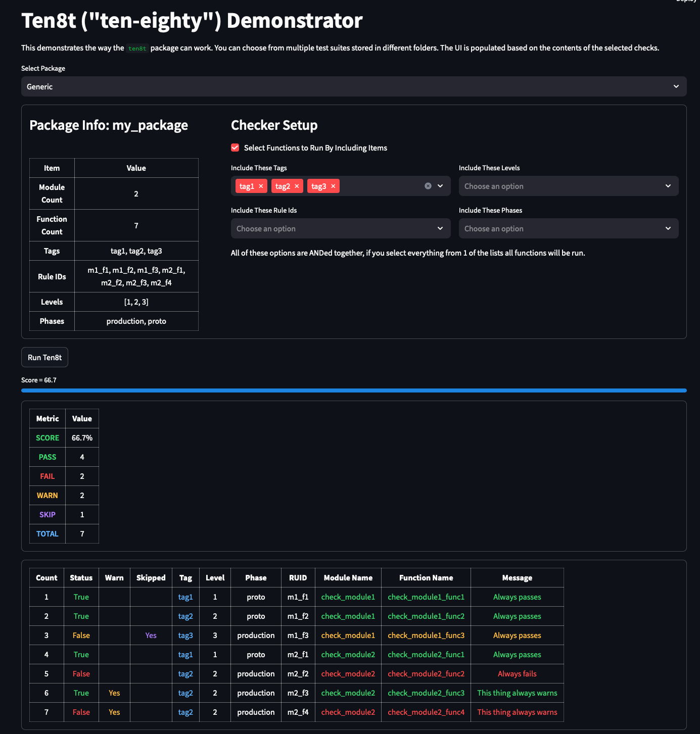Click the Run Ten8t button
This screenshot has width=700, height=734.
click(44, 357)
